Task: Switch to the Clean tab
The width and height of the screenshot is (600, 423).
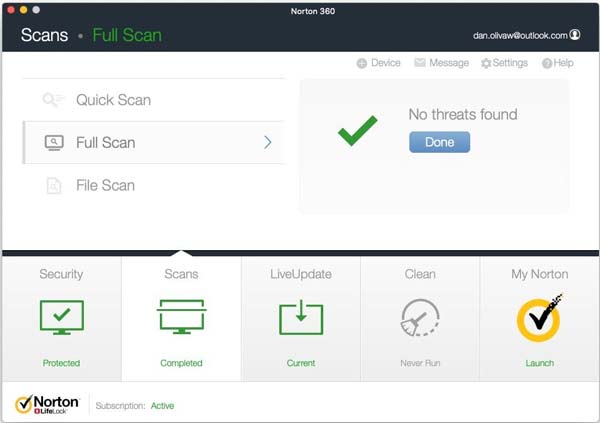Action: pyautogui.click(x=420, y=319)
